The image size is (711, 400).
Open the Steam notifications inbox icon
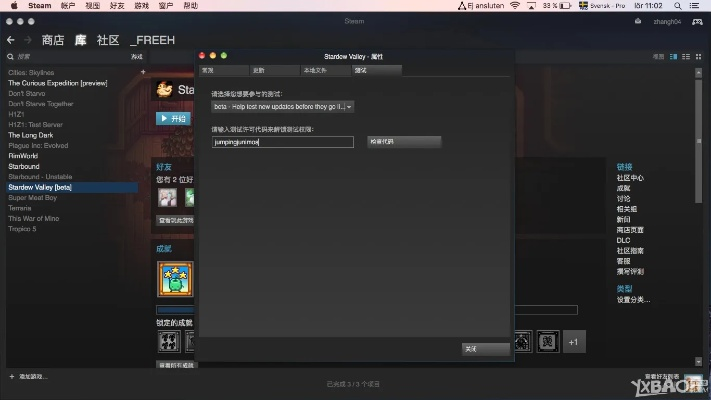tap(638, 21)
